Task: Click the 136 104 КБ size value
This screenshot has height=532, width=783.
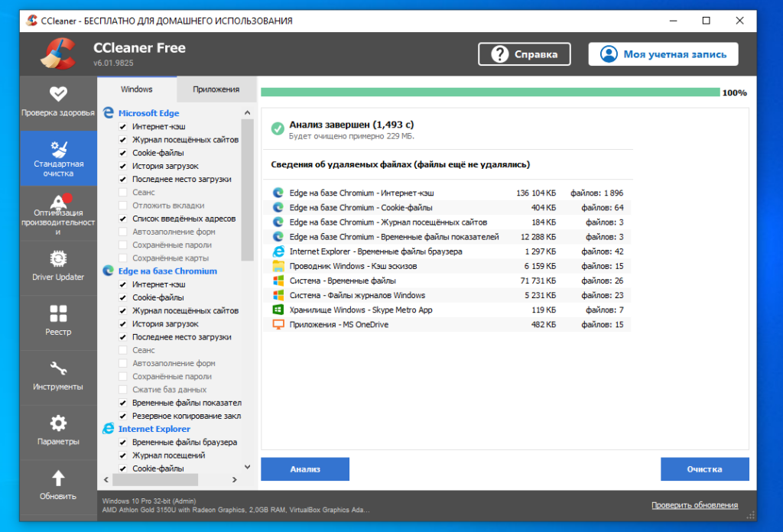Action: [536, 193]
